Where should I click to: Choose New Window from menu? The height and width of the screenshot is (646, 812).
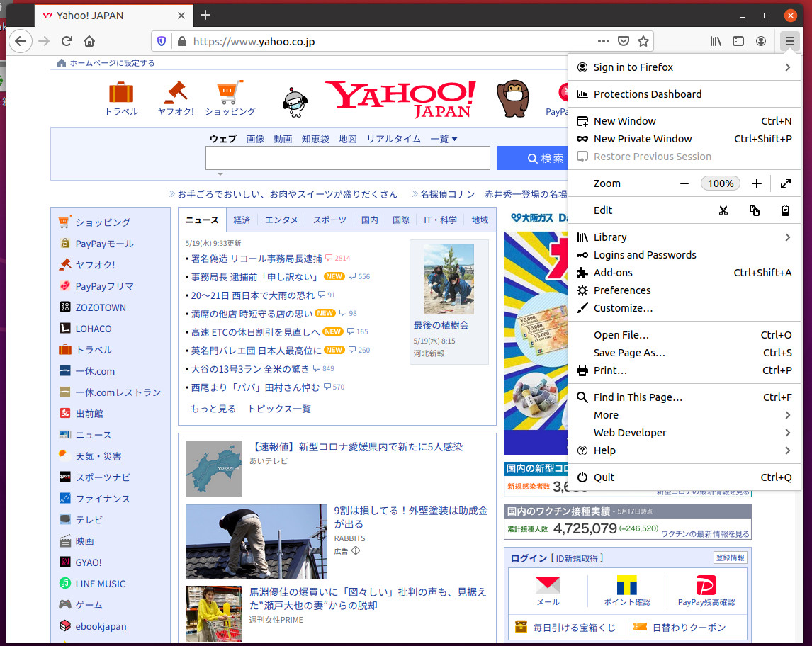click(684, 121)
